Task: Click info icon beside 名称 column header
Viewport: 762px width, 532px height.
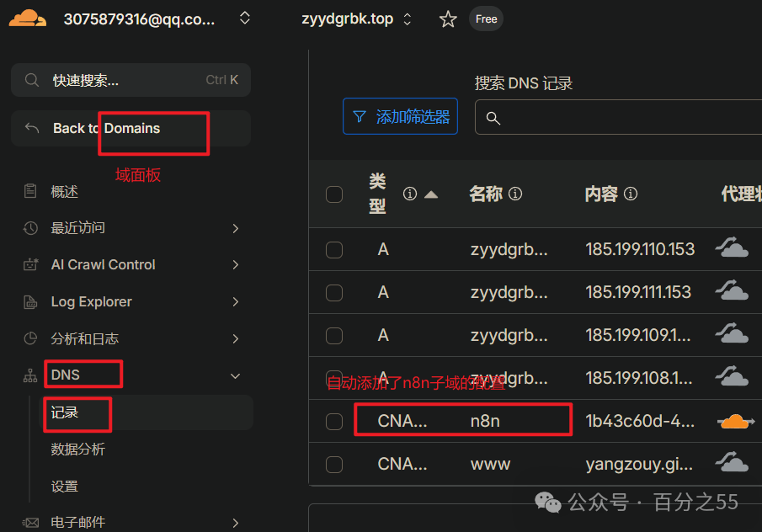Action: [515, 194]
